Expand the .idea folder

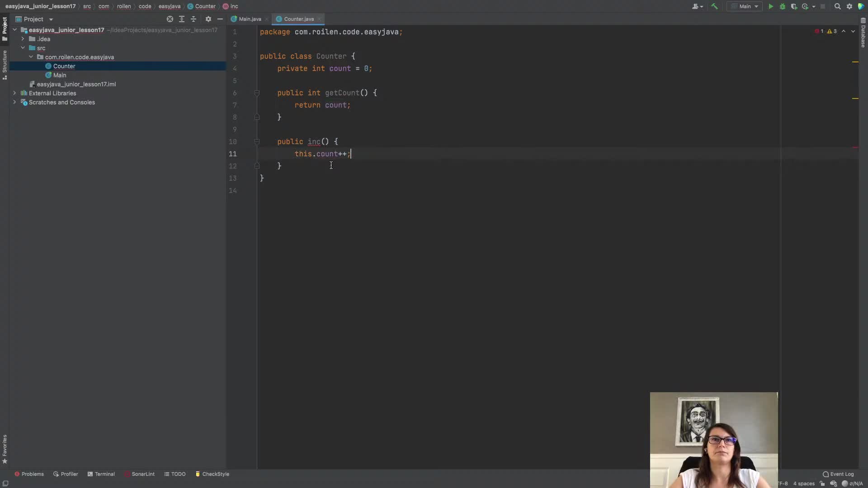click(x=23, y=39)
